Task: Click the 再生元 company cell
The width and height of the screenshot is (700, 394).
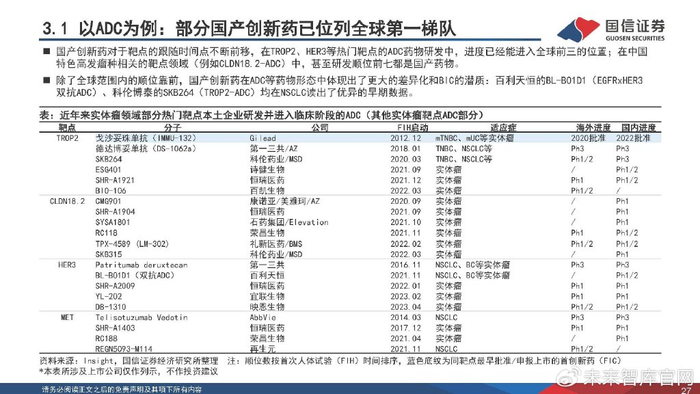Action: tap(262, 349)
